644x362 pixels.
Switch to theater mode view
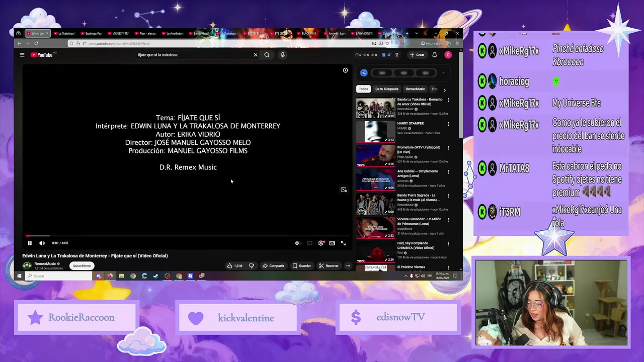coord(332,243)
